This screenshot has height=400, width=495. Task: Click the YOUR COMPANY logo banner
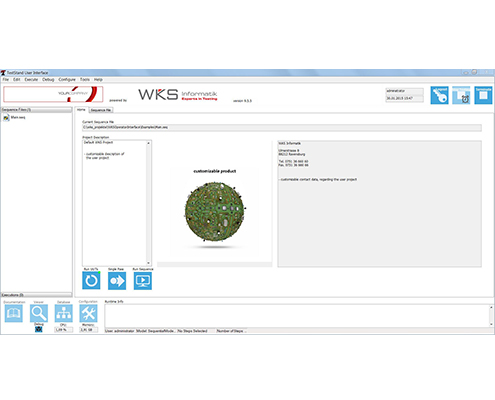coord(53,94)
